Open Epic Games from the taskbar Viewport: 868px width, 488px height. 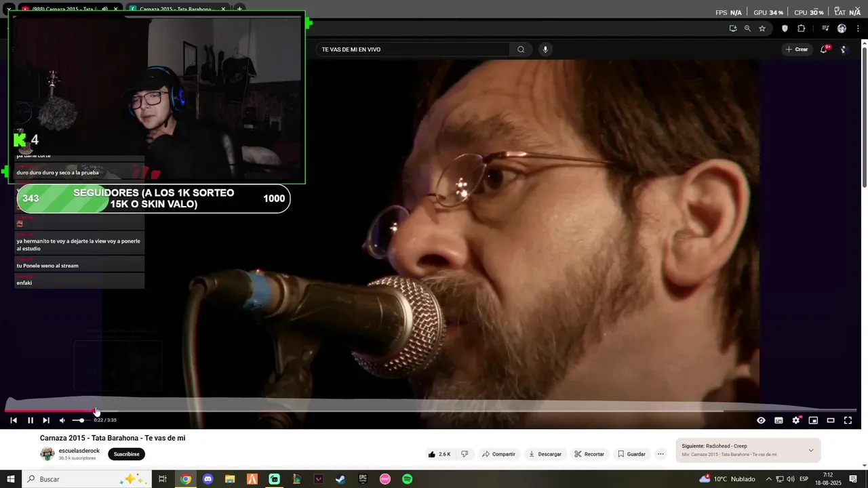(363, 479)
